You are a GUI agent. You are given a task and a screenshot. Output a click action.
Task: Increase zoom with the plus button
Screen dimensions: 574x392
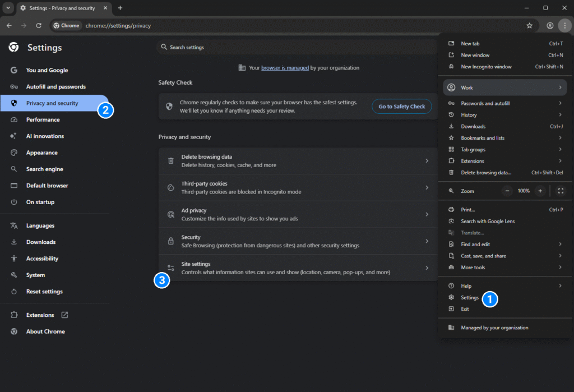click(x=540, y=191)
